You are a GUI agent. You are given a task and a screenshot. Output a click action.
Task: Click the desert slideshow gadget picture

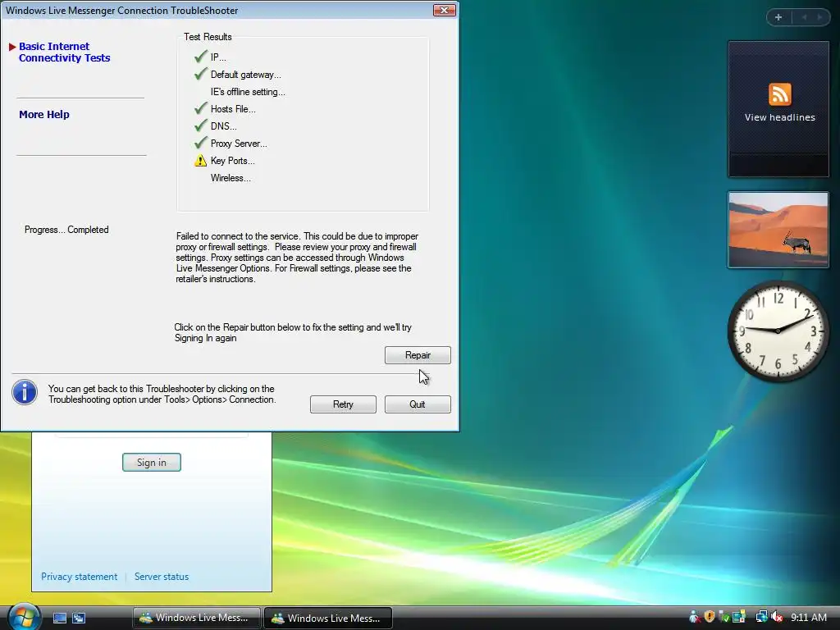click(778, 230)
